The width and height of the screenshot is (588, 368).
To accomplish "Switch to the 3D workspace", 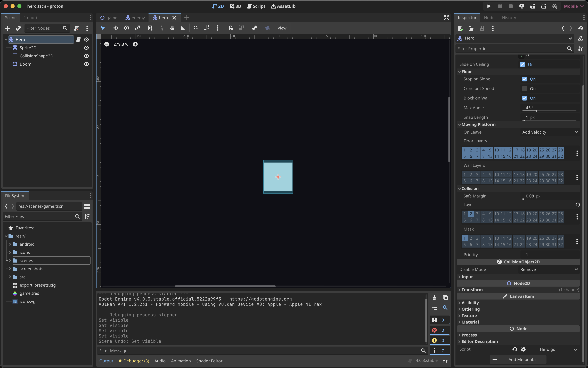I will coord(235,6).
